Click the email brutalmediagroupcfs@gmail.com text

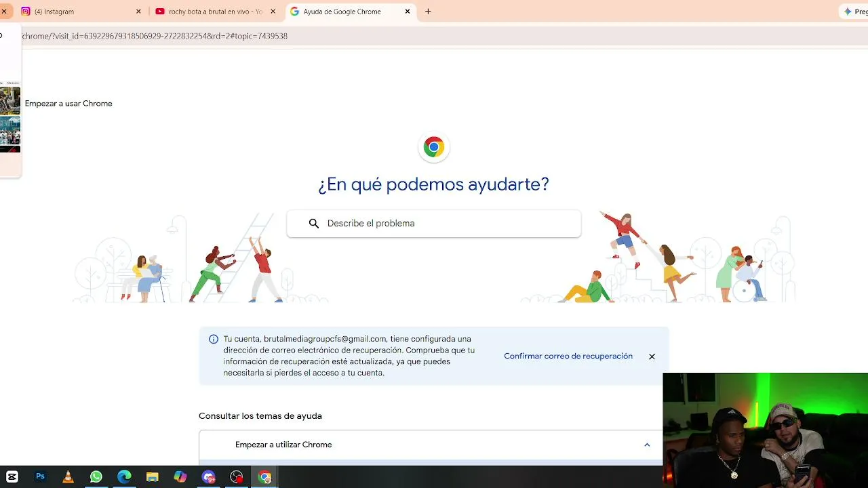click(325, 339)
